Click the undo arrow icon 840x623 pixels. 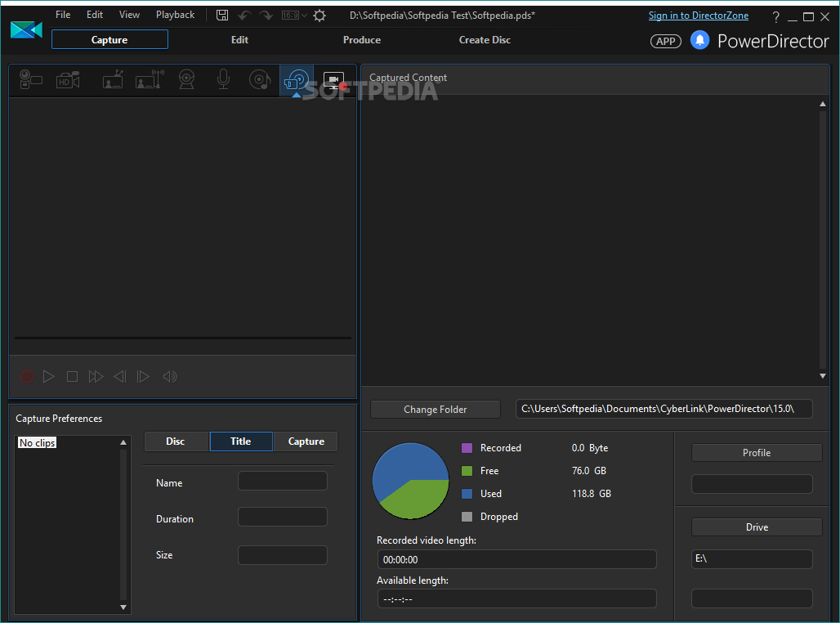(x=244, y=15)
